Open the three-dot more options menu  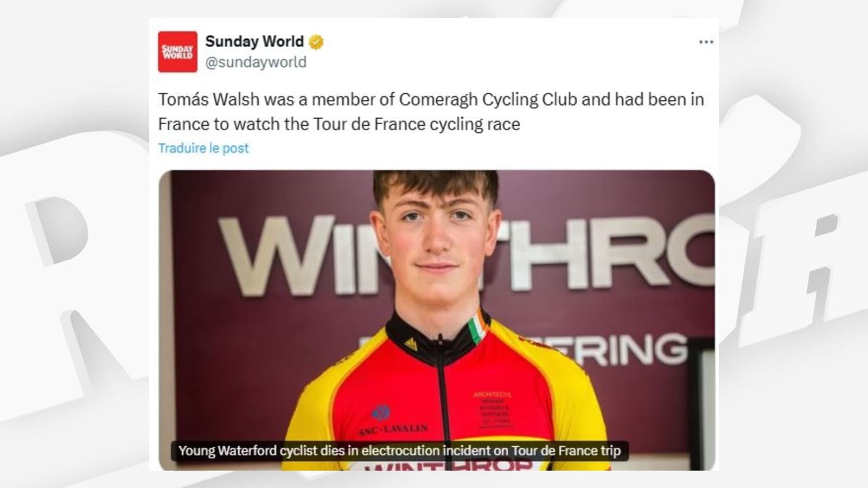click(x=706, y=42)
